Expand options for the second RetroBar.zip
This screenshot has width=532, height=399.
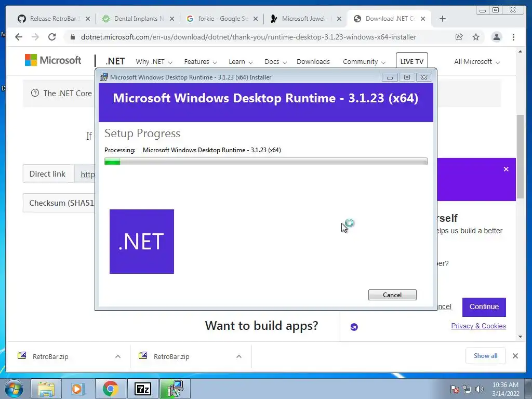point(239,356)
